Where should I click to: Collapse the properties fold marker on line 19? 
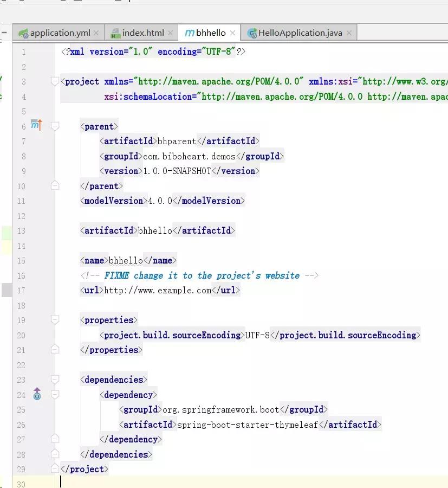point(54,319)
